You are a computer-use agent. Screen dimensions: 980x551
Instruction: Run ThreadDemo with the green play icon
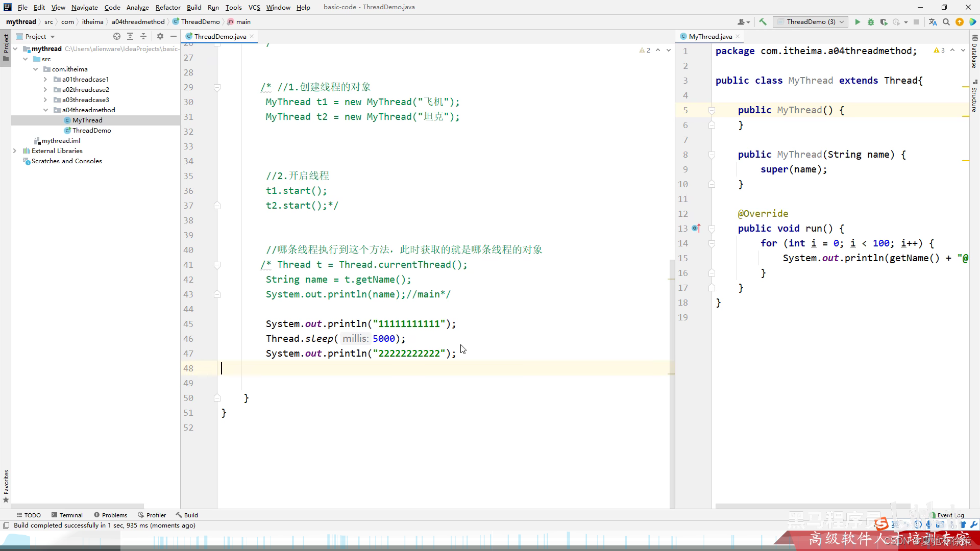[857, 22]
